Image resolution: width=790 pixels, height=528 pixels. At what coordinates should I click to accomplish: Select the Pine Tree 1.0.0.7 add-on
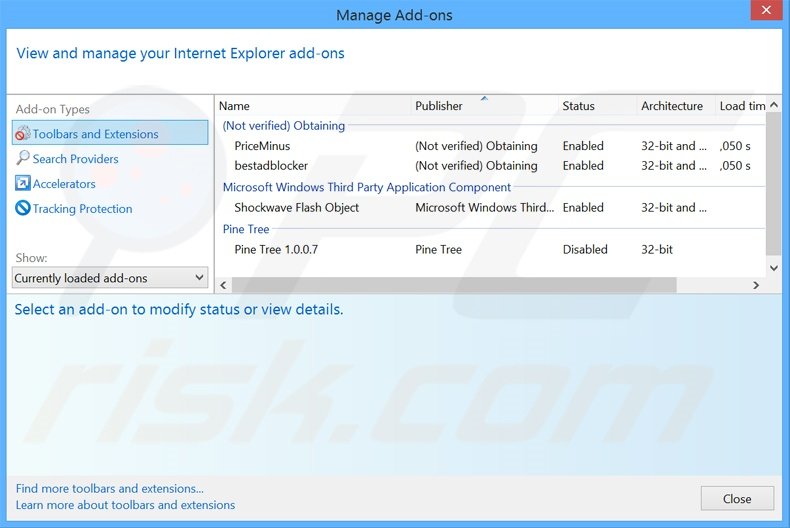coord(491,249)
